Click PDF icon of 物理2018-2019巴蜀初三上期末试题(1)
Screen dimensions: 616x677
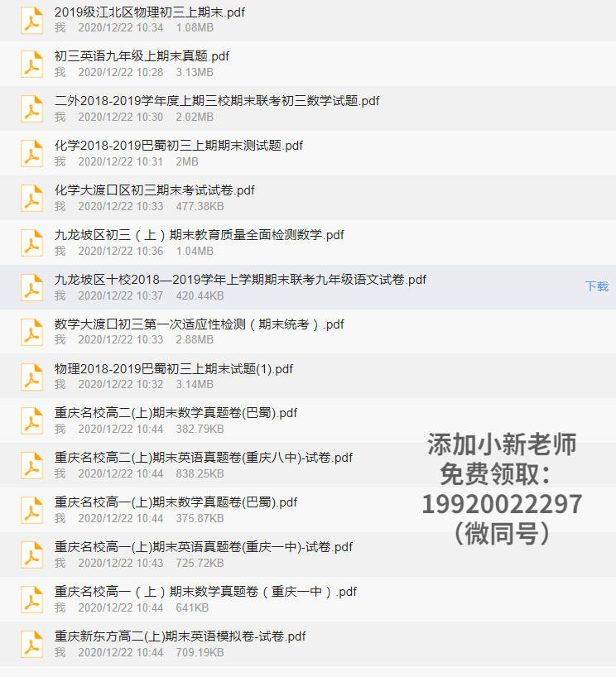coord(32,377)
